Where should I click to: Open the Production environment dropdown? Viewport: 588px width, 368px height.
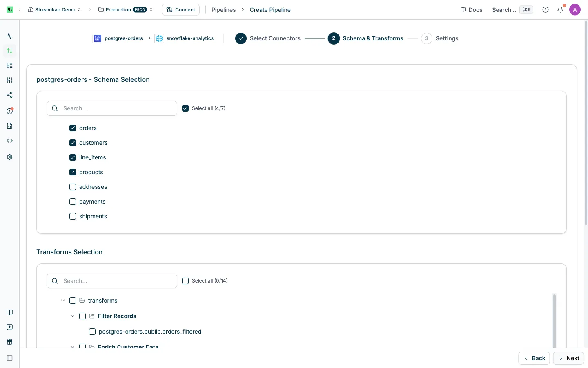(126, 9)
